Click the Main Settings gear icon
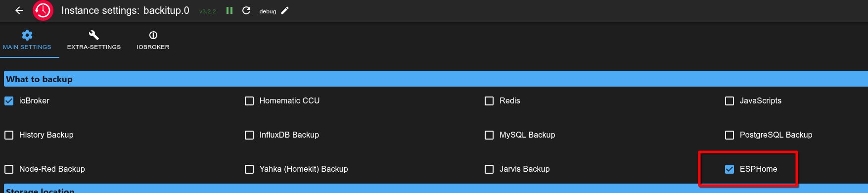This screenshot has width=868, height=193. [27, 35]
